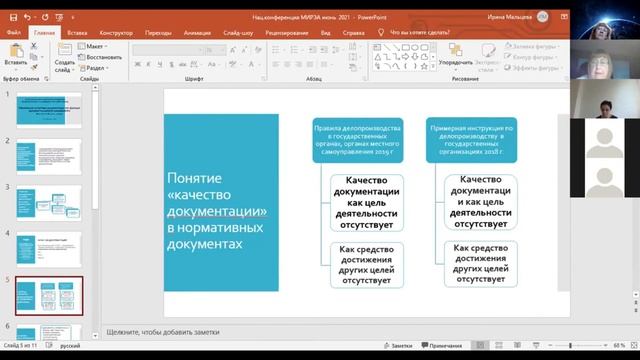Image resolution: width=640 pixels, height=360 pixels.
Task: Increase font size with the large A icon
Action: pyautogui.click(x=233, y=50)
